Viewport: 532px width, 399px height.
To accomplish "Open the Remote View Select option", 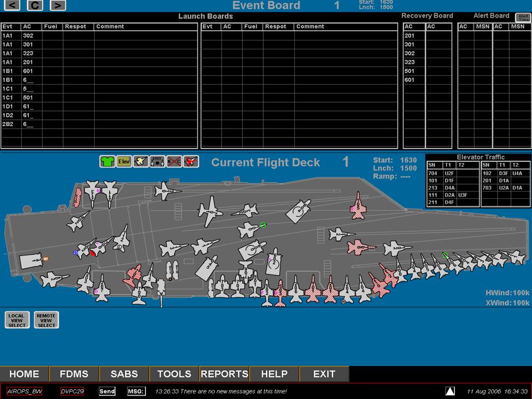I will click(x=47, y=320).
